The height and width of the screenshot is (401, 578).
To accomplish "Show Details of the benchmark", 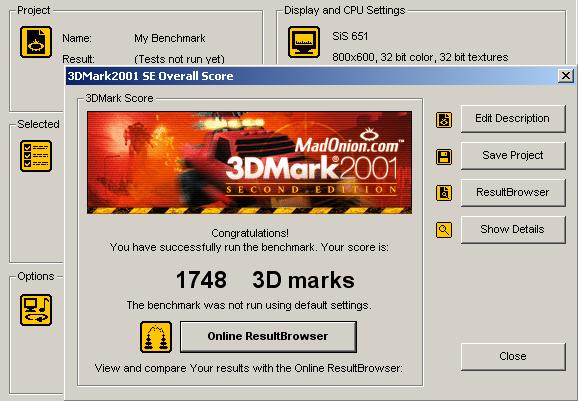I will (513, 230).
